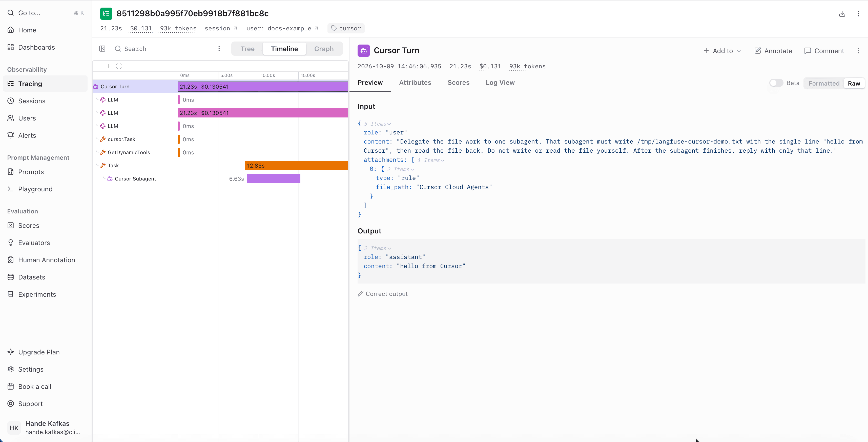This screenshot has height=442, width=868.
Task: Open Users page icon
Action: coord(11,118)
